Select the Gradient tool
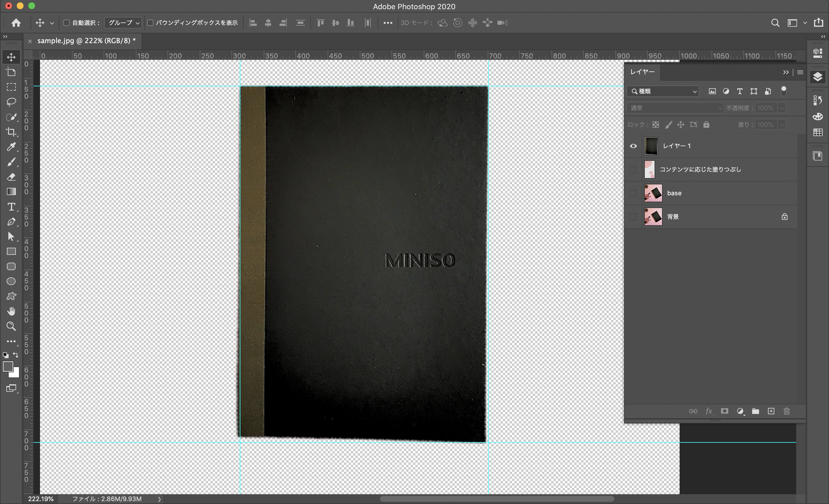Screen dimensions: 829x504 coord(11,192)
